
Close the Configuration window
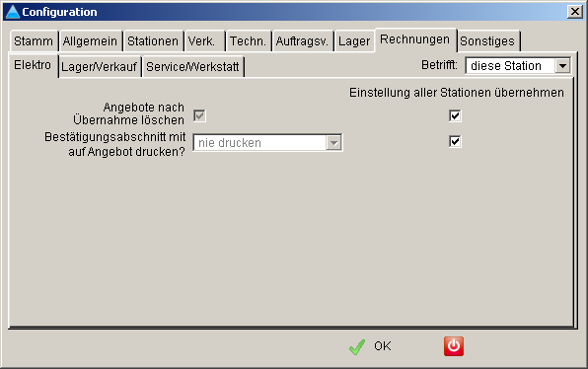tap(575, 12)
